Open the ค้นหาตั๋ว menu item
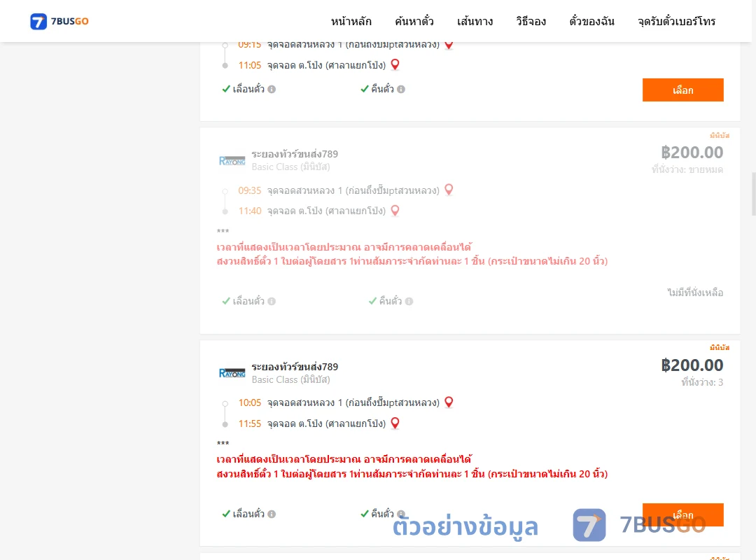 (x=414, y=21)
